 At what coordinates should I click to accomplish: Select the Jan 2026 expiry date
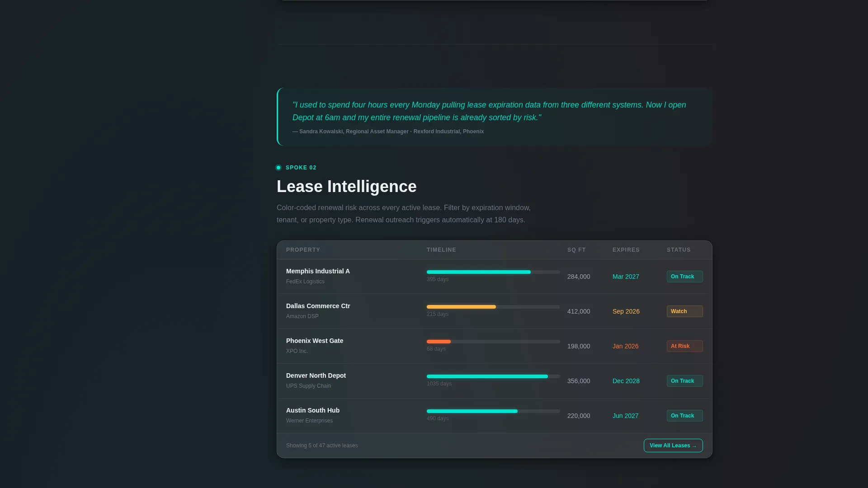coord(626,346)
